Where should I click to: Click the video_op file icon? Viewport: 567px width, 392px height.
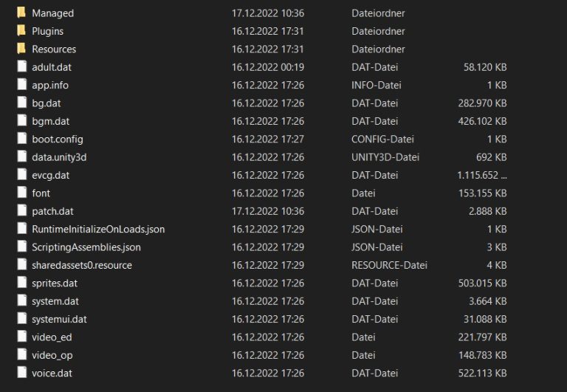tap(21, 355)
